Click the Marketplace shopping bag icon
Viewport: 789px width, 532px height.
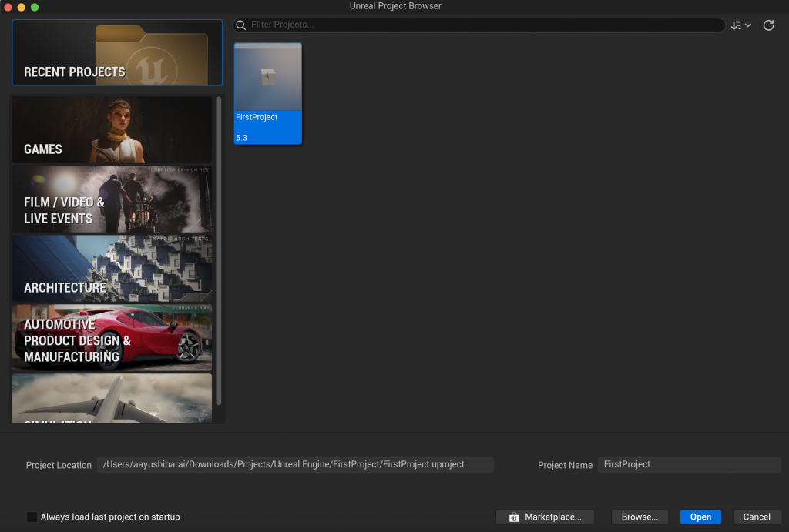point(514,517)
